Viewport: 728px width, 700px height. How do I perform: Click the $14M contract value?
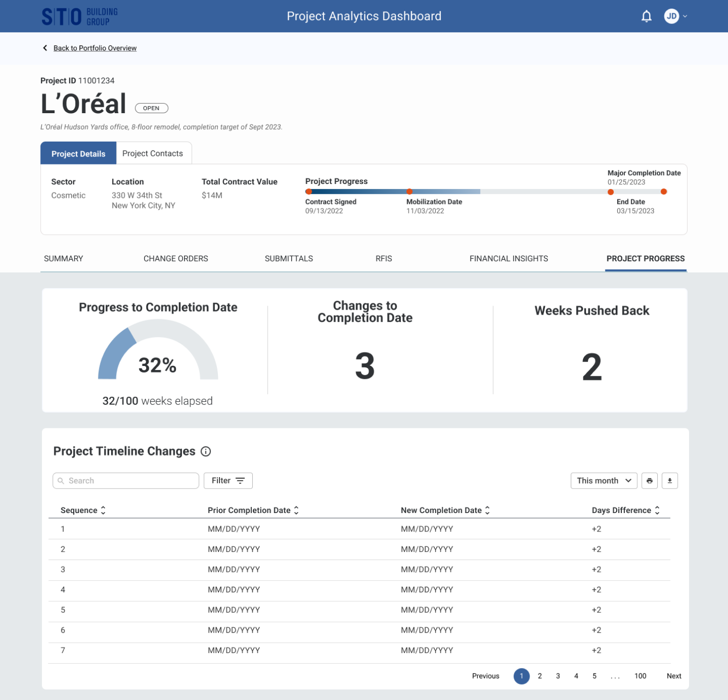point(212,195)
